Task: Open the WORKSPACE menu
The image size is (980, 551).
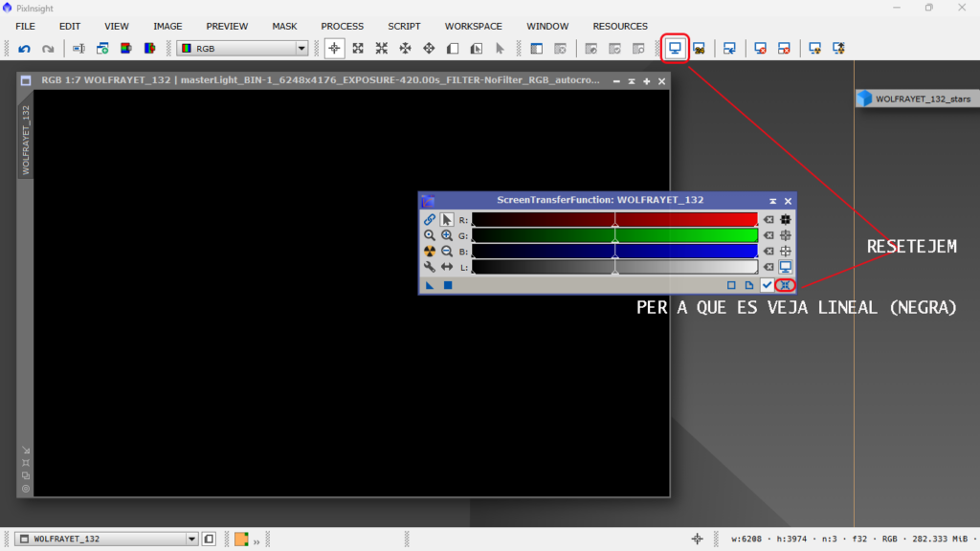Action: [473, 26]
